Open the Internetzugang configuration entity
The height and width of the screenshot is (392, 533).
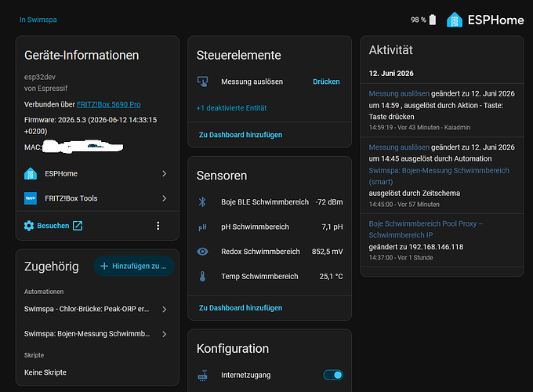click(246, 375)
